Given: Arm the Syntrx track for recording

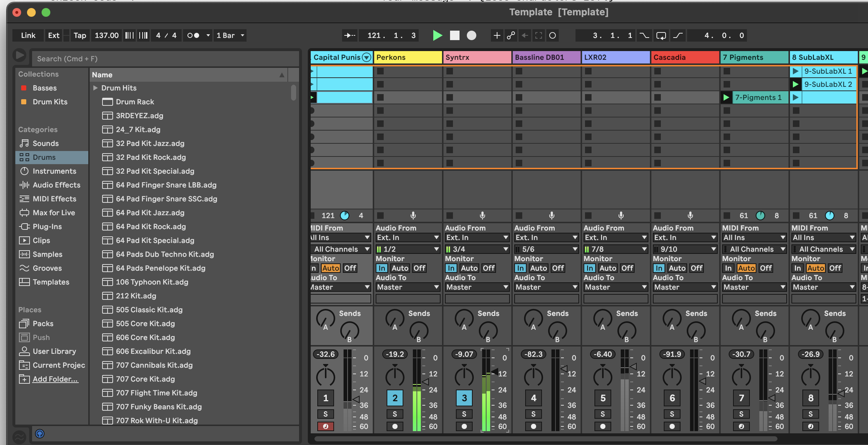Looking at the screenshot, I should click(x=464, y=426).
